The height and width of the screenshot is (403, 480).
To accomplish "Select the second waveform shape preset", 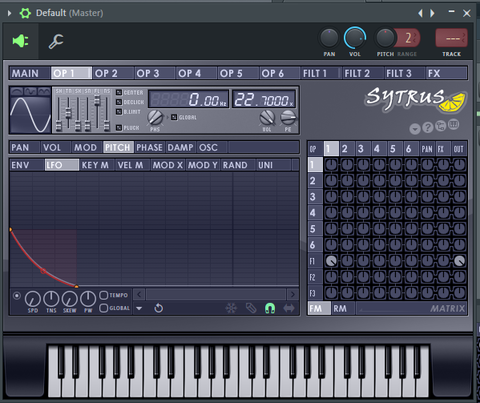I will pos(30,91).
